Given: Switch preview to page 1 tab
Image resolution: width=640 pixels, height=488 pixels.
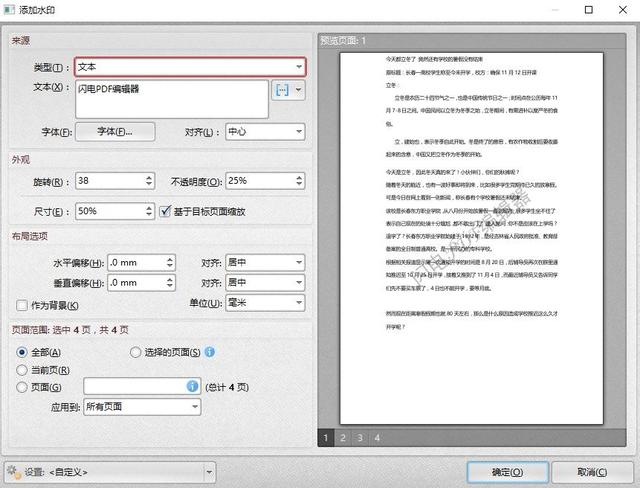Looking at the screenshot, I should tap(326, 438).
